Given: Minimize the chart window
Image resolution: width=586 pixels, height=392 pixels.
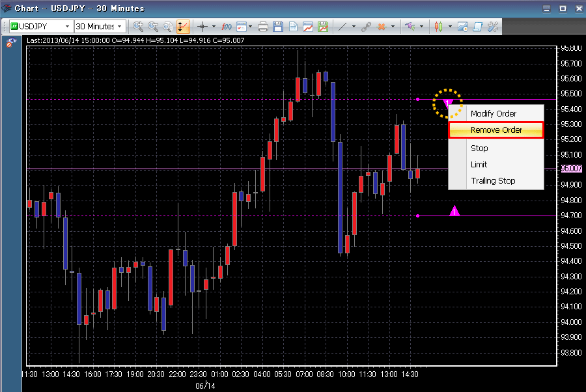Looking at the screenshot, I should coord(546,8).
